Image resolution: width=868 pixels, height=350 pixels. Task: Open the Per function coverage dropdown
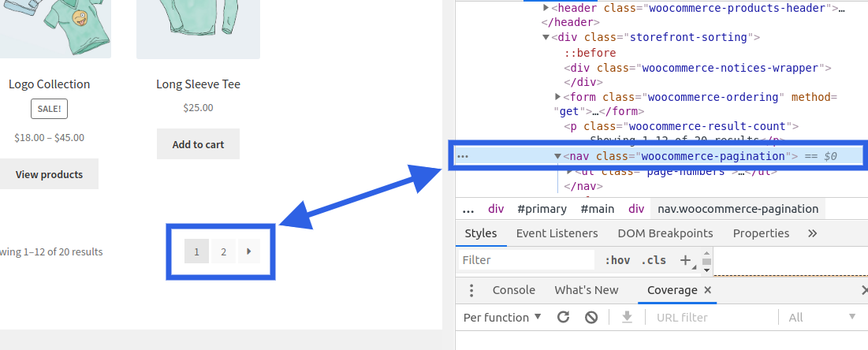[x=502, y=317]
